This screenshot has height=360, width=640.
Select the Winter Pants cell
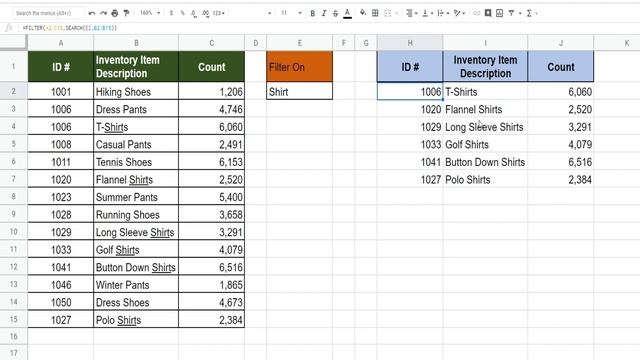tap(136, 284)
